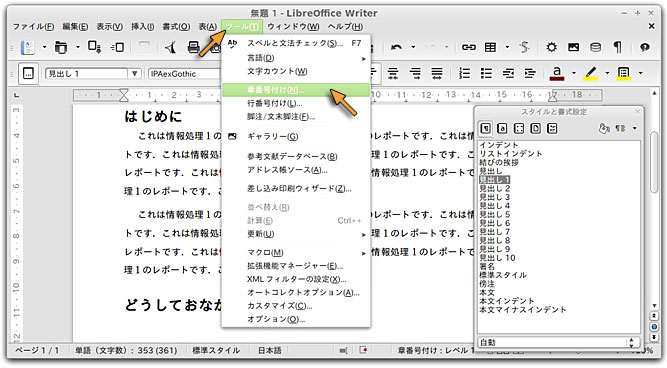Viewport: 667px width, 368px height.
Task: Click the Show draw functions icon
Action: pyautogui.click(x=524, y=47)
